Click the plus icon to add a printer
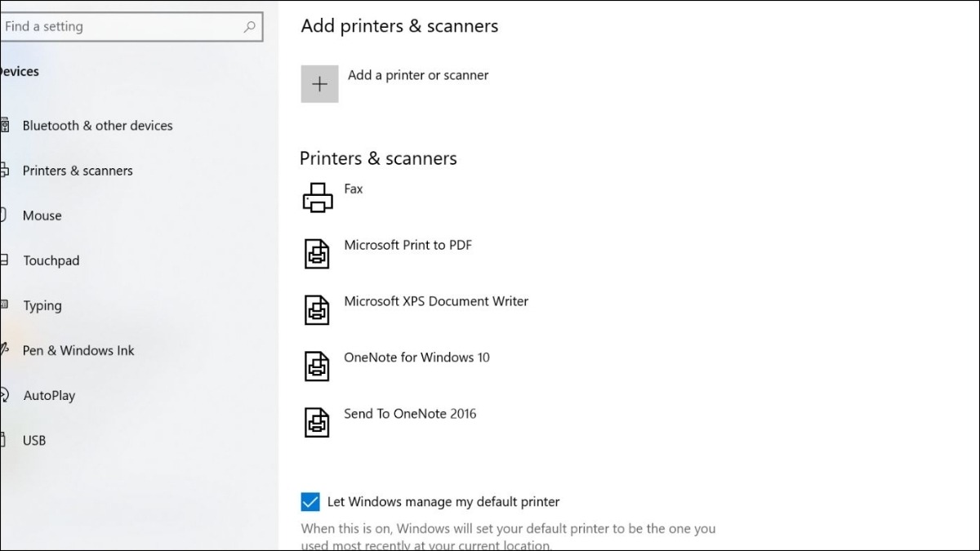The width and height of the screenshot is (980, 551). [x=319, y=84]
